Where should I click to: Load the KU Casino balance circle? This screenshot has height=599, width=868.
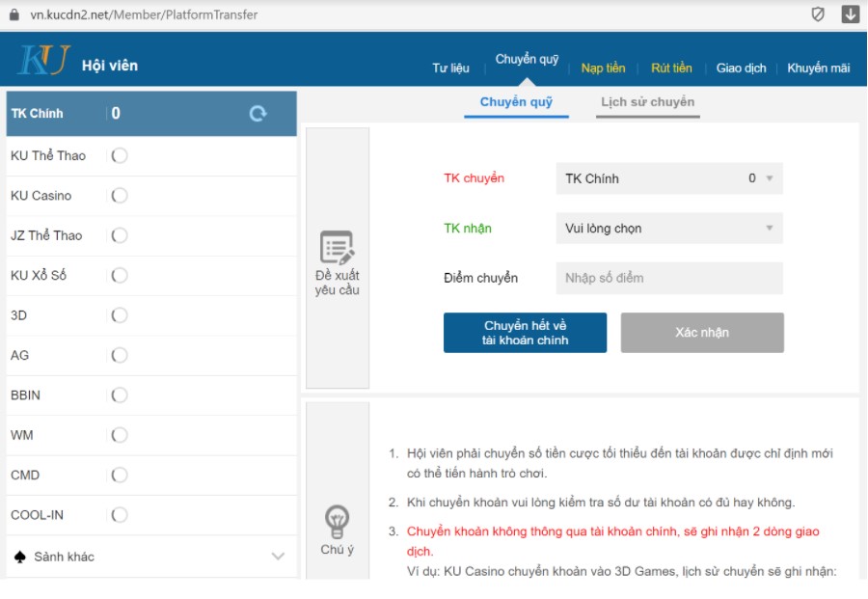click(119, 196)
